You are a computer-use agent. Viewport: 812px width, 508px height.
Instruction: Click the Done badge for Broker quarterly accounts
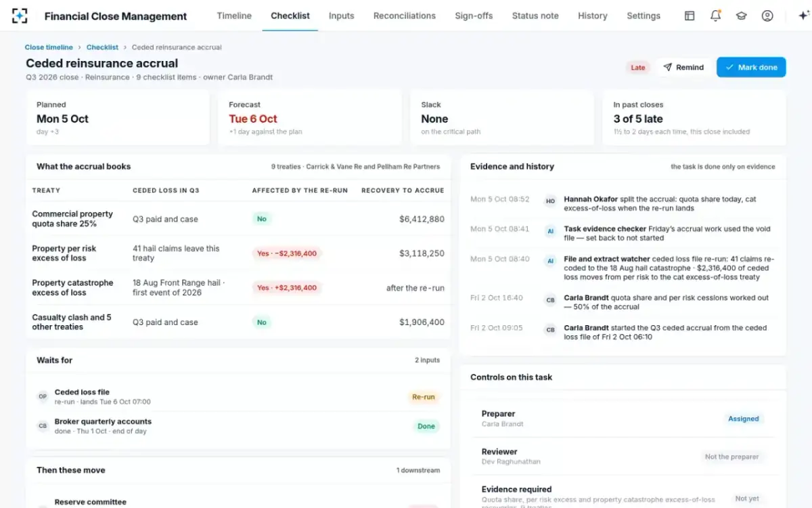point(426,426)
